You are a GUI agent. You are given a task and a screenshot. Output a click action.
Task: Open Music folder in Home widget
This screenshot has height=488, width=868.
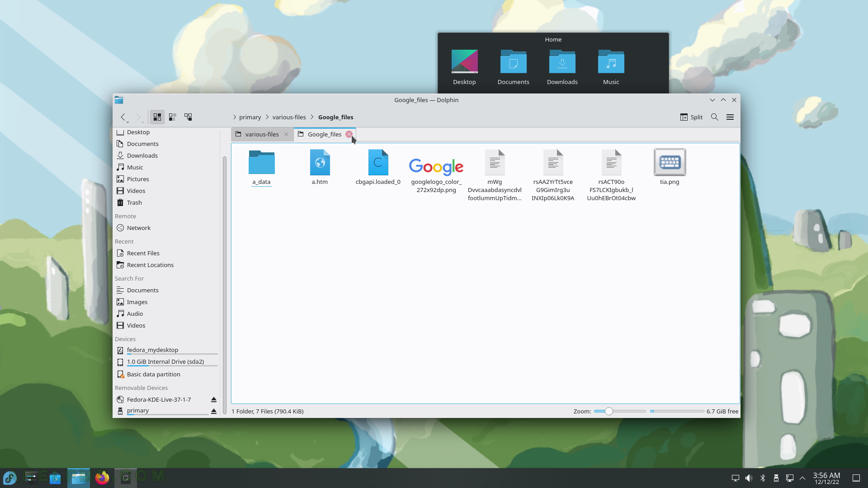point(611,67)
